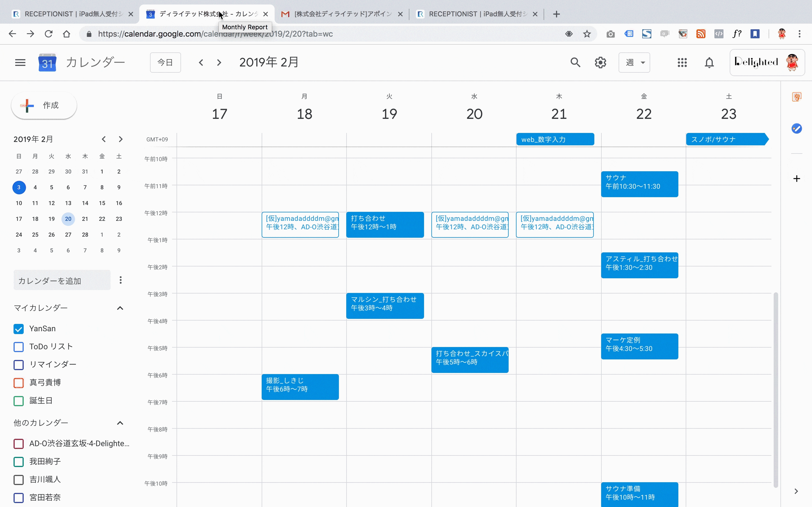Open the Google apps grid
The height and width of the screenshot is (507, 812).
[x=682, y=62]
